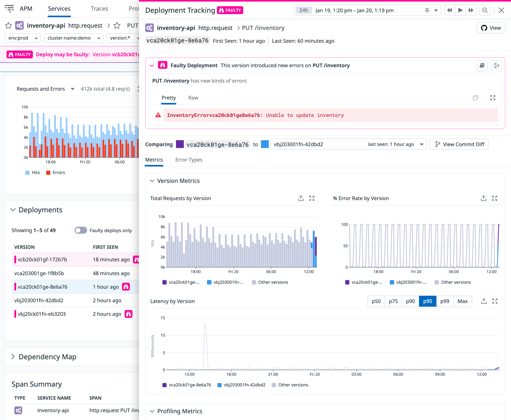Select the Pretty error view tab

point(169,98)
